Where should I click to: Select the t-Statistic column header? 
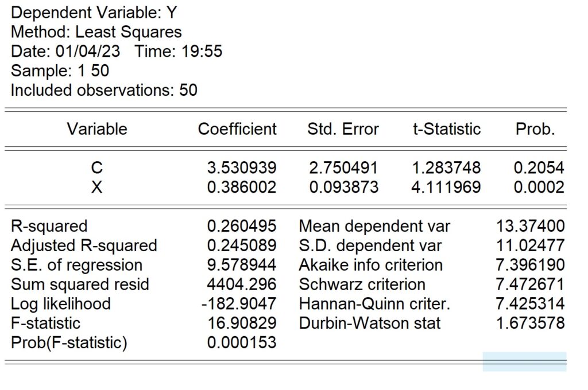click(x=447, y=129)
